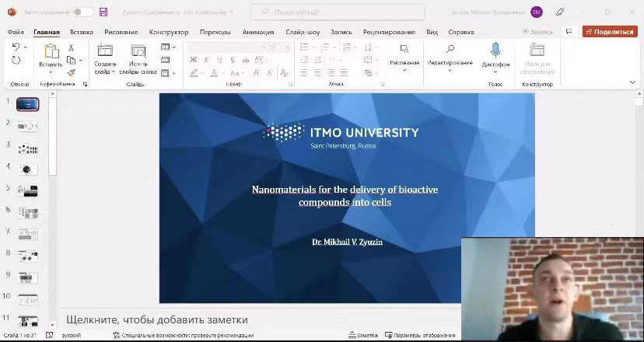644x342 pixels.
Task: Click the Создать слайд icon
Action: point(105,51)
